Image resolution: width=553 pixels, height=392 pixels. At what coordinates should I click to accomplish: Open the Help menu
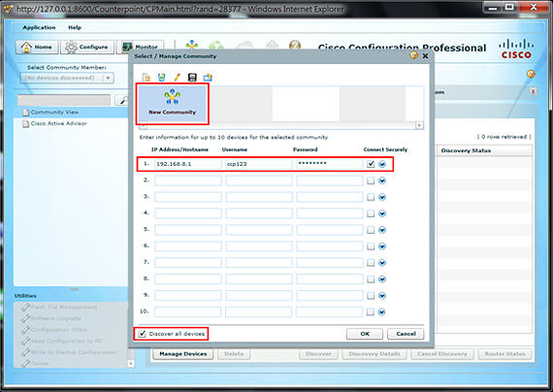75,27
